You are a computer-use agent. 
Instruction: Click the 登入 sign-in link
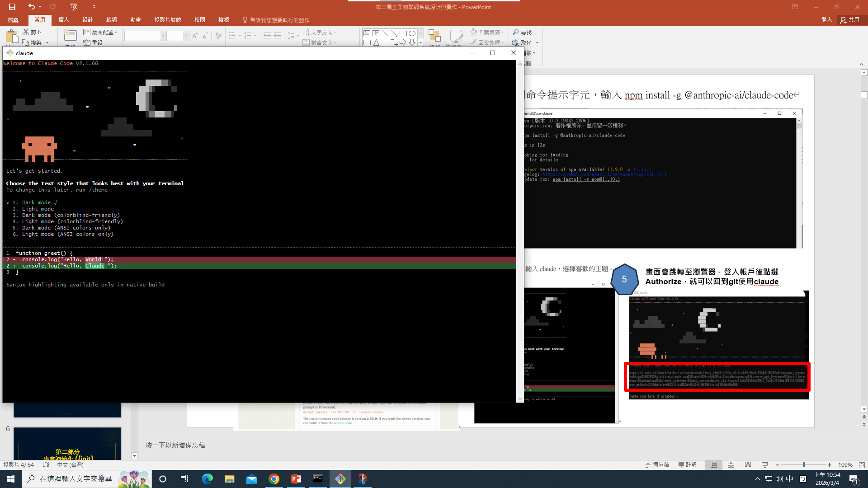[x=826, y=20]
